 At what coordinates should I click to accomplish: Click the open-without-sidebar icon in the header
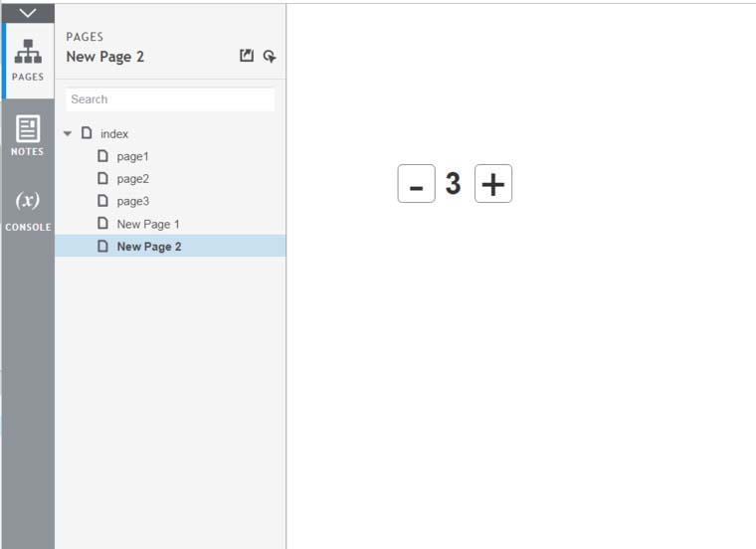[x=247, y=57]
